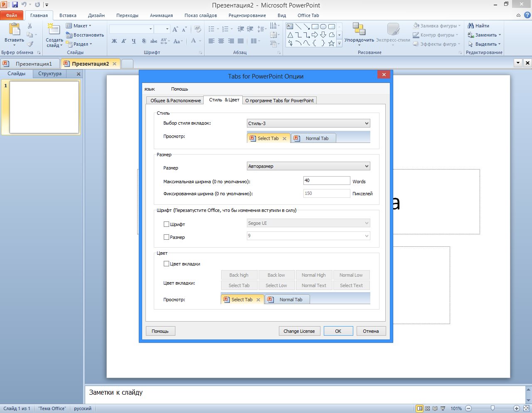Switch to normal view icon in status bar
The width and height of the screenshot is (532, 413).
420,408
